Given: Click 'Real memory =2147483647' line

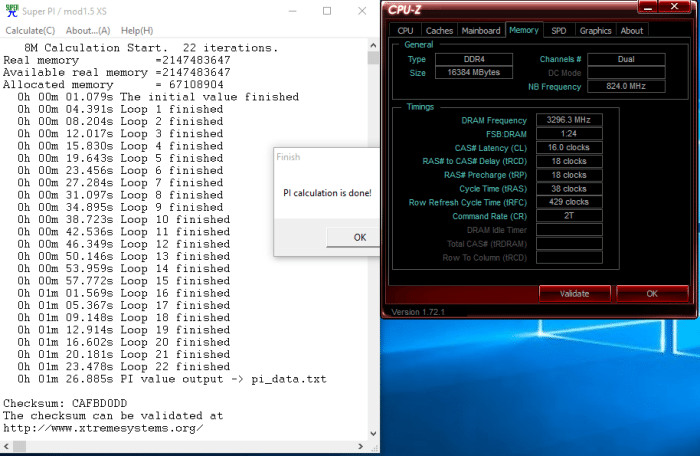Looking at the screenshot, I should (x=117, y=60).
